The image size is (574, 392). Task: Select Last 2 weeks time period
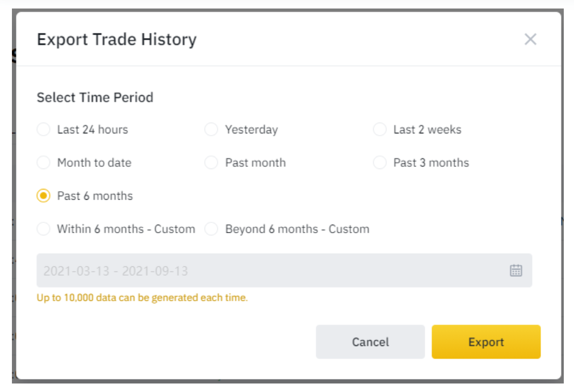coord(380,129)
